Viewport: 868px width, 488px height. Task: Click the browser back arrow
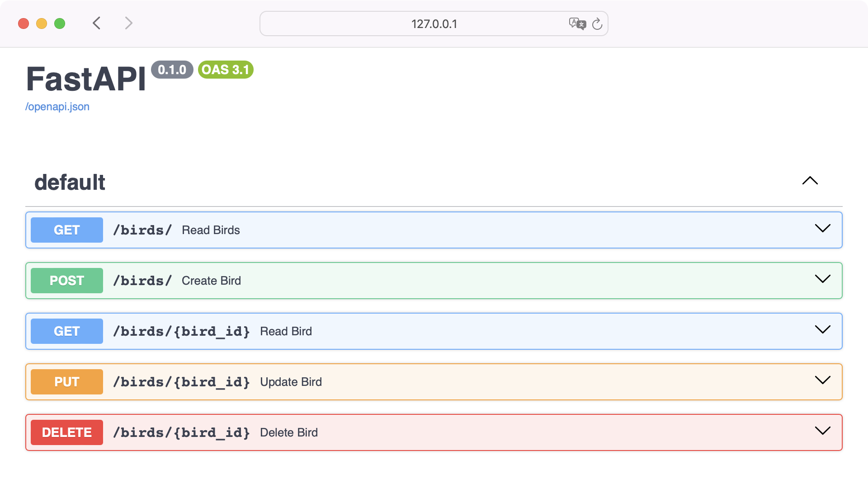pyautogui.click(x=96, y=23)
